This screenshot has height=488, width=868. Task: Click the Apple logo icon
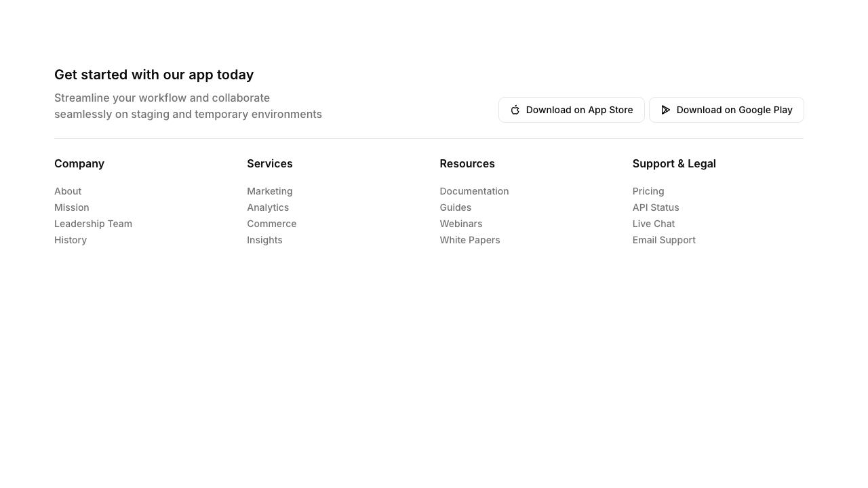coord(515,110)
